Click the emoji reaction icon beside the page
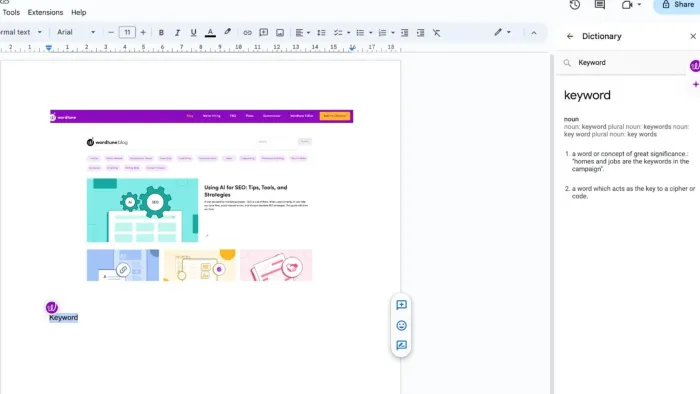700x394 pixels. (401, 325)
